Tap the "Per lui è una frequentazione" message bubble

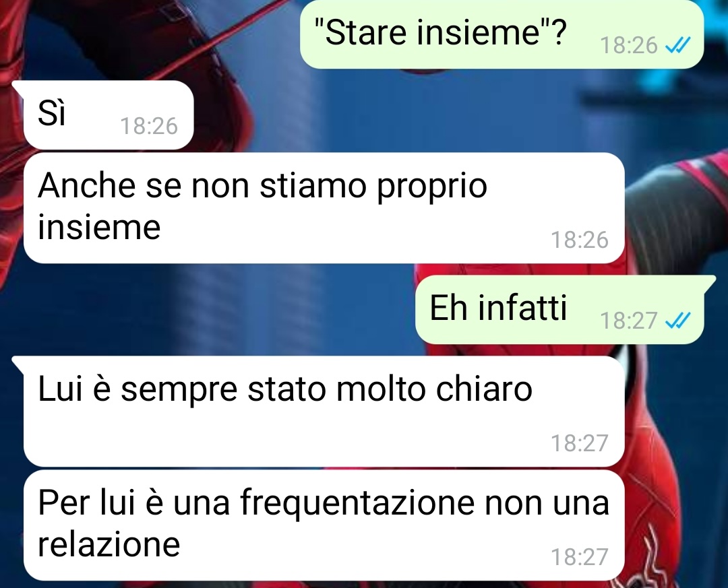[x=324, y=525]
